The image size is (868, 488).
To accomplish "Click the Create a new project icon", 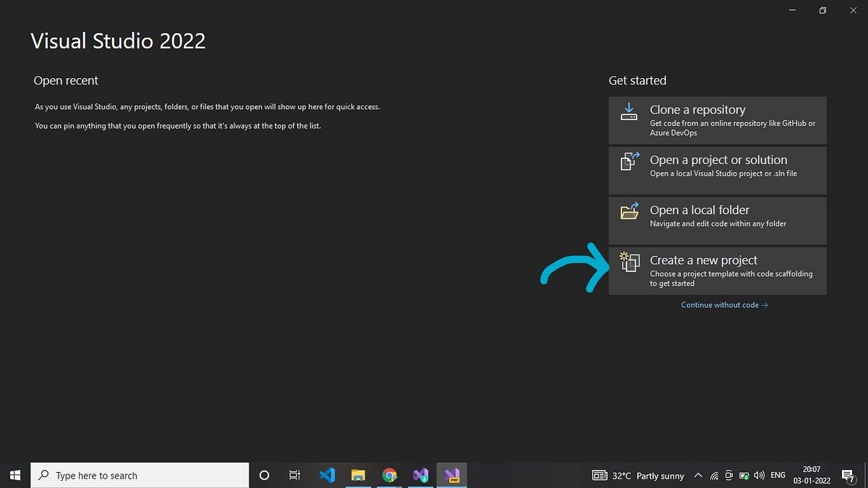I will point(629,265).
